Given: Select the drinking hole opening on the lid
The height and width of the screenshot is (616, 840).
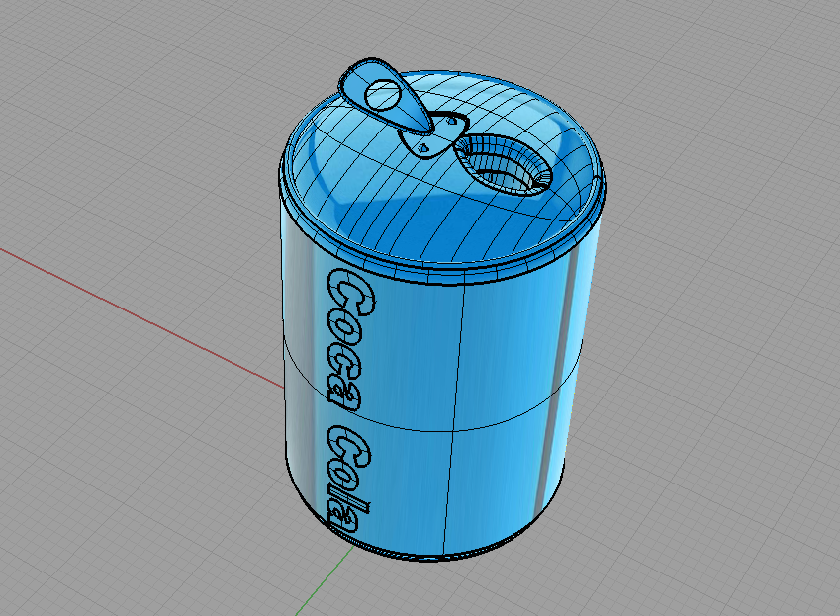Looking at the screenshot, I should click(504, 166).
